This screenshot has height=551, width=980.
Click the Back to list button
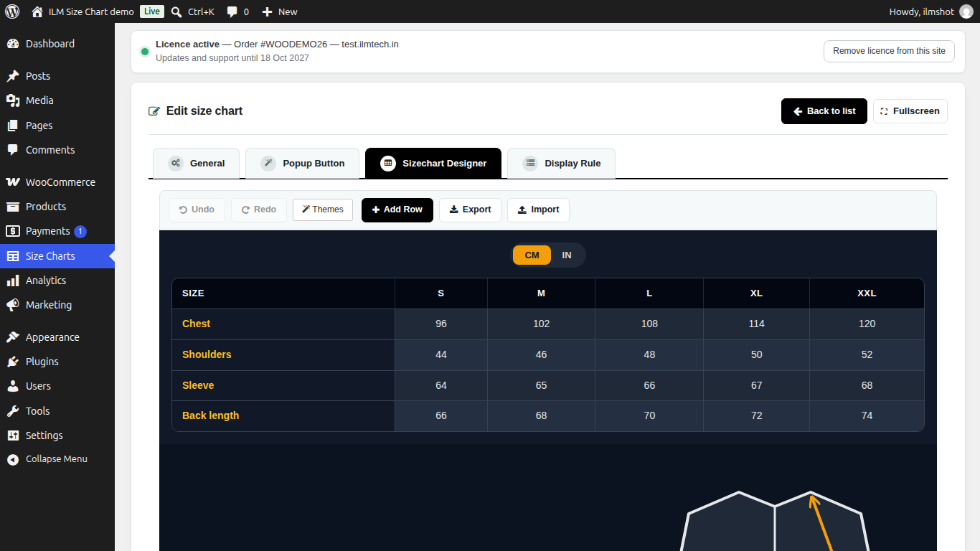(x=824, y=111)
